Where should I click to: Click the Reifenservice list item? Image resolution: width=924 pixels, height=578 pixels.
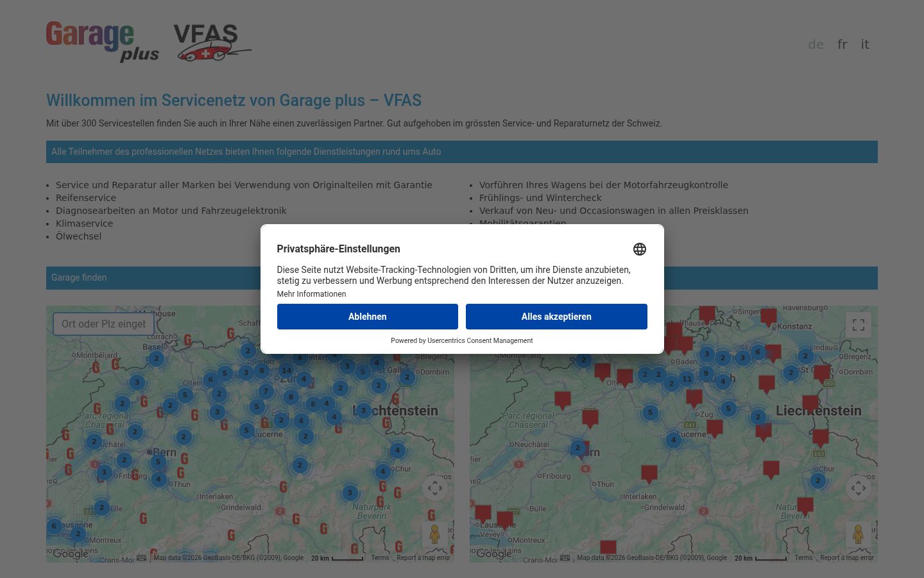[x=86, y=198]
